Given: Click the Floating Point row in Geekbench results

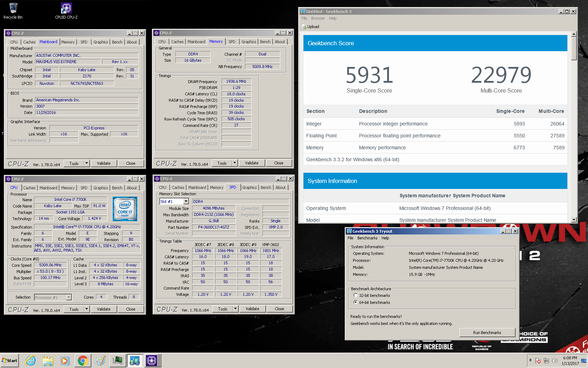Looking at the screenshot, I should (435, 136).
